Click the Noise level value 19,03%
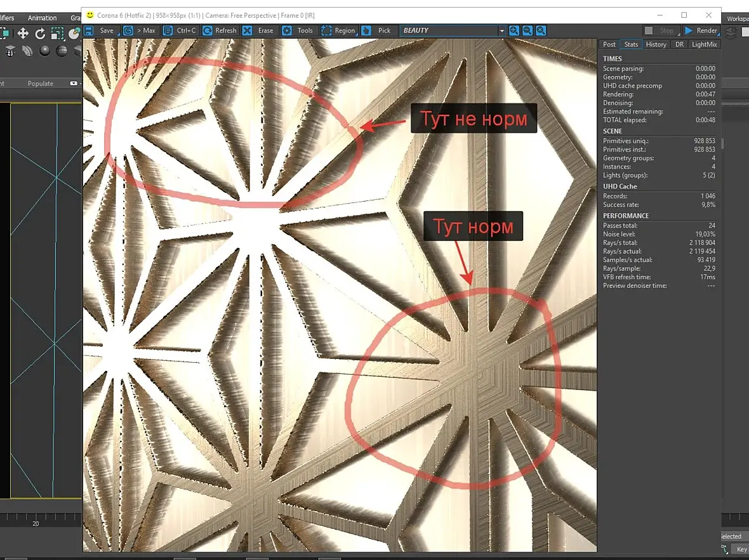Image resolution: width=749 pixels, height=560 pixels. 705,234
